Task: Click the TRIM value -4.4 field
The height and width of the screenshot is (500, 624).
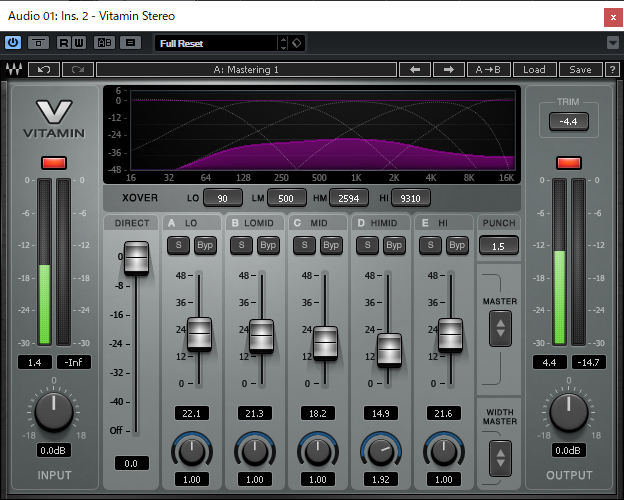Action: pos(569,121)
